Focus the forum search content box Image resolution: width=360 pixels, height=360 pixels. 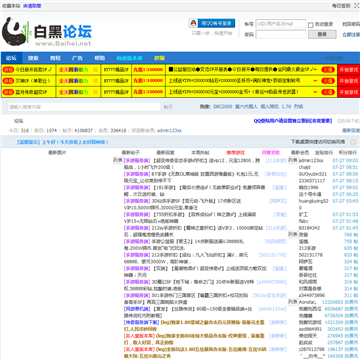point(84,107)
